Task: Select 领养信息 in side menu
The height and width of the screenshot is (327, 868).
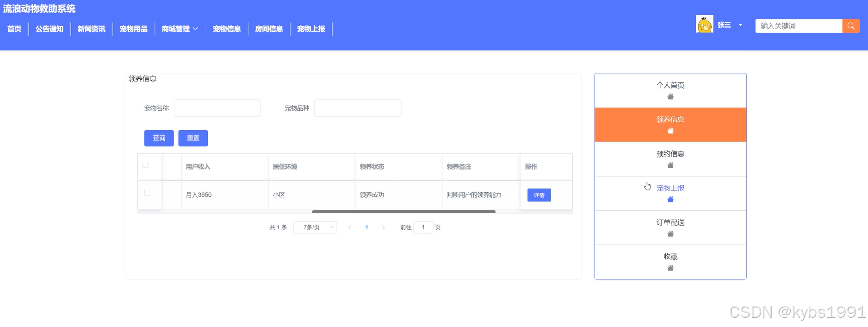Action: click(x=670, y=125)
